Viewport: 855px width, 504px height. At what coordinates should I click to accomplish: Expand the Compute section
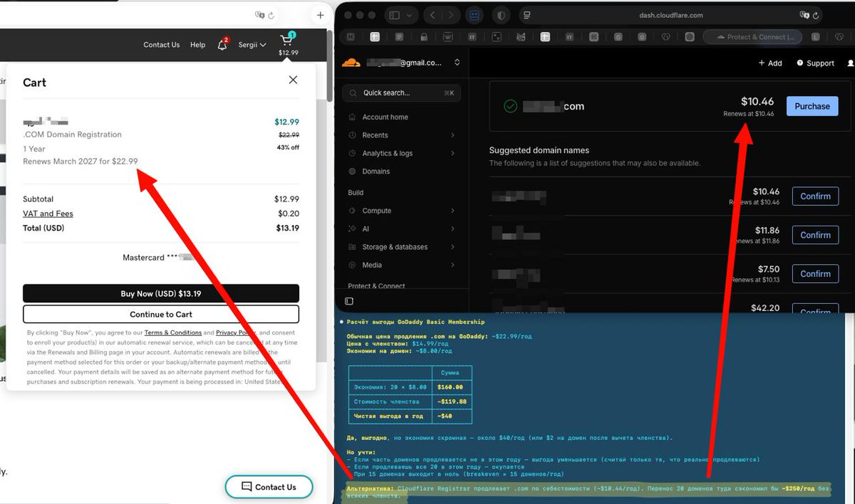[x=400, y=211]
